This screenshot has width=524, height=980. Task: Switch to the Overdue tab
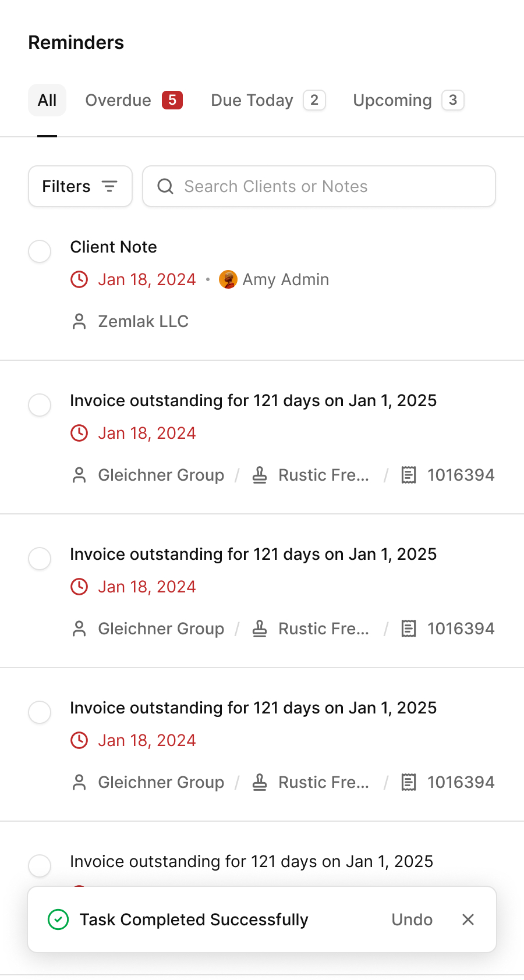pos(134,100)
